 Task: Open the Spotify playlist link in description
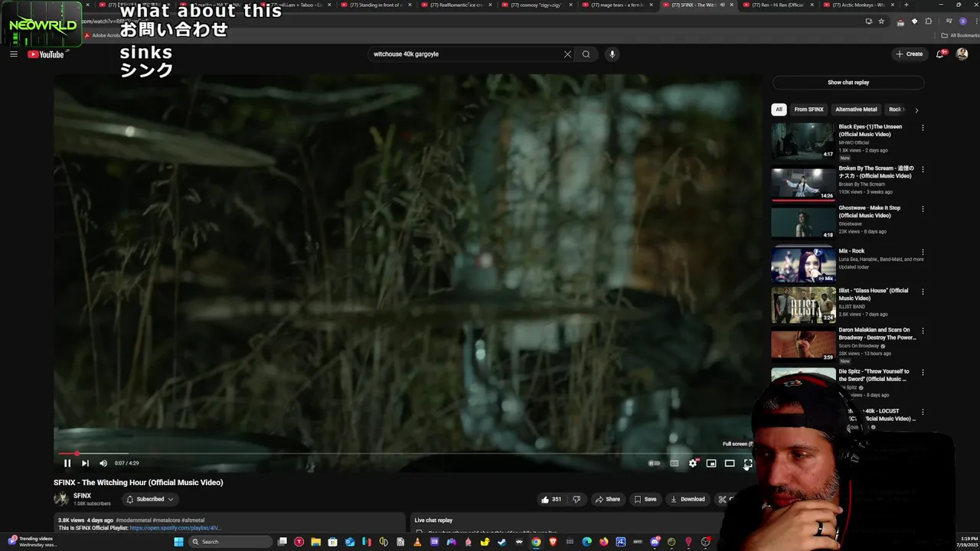click(x=175, y=528)
